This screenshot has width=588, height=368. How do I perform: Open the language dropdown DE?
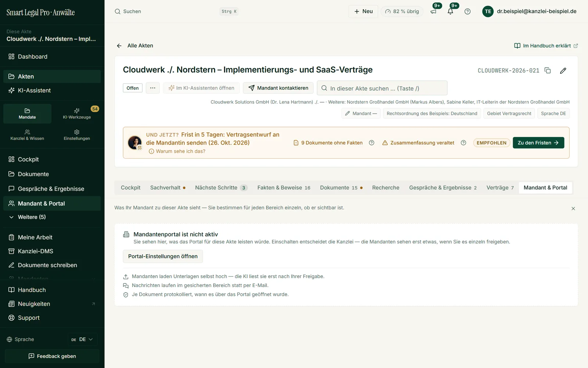point(82,339)
